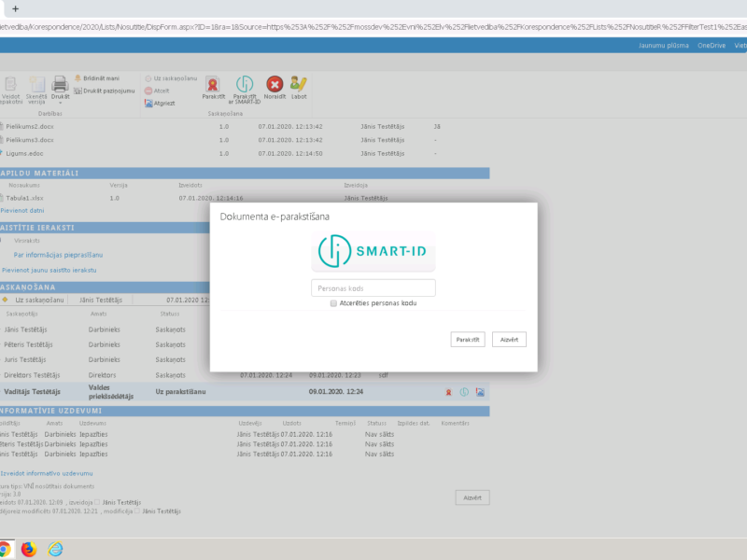747x560 pixels.
Task: Click the Dokumenta e-parakstīšana dialog title
Action: [275, 217]
